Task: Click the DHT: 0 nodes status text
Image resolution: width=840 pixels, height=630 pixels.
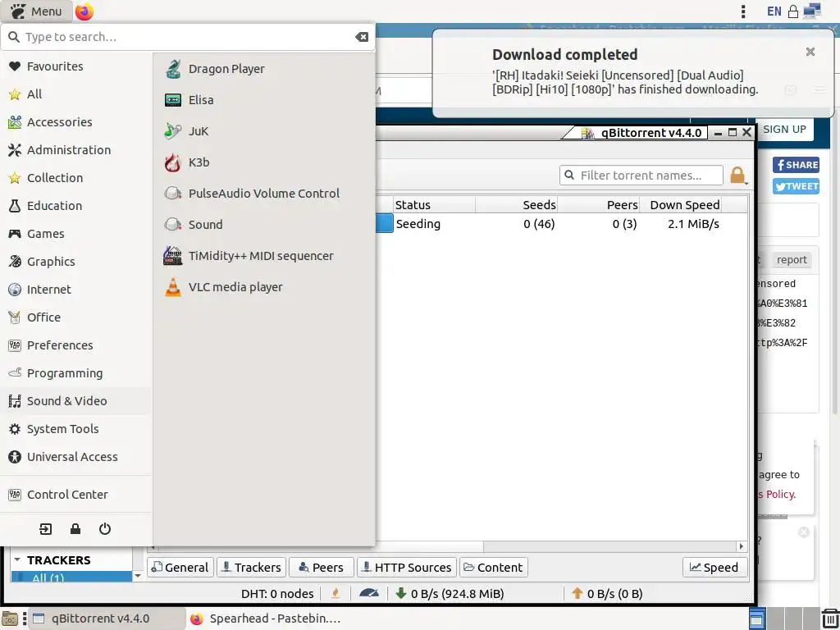Action: coord(277,594)
